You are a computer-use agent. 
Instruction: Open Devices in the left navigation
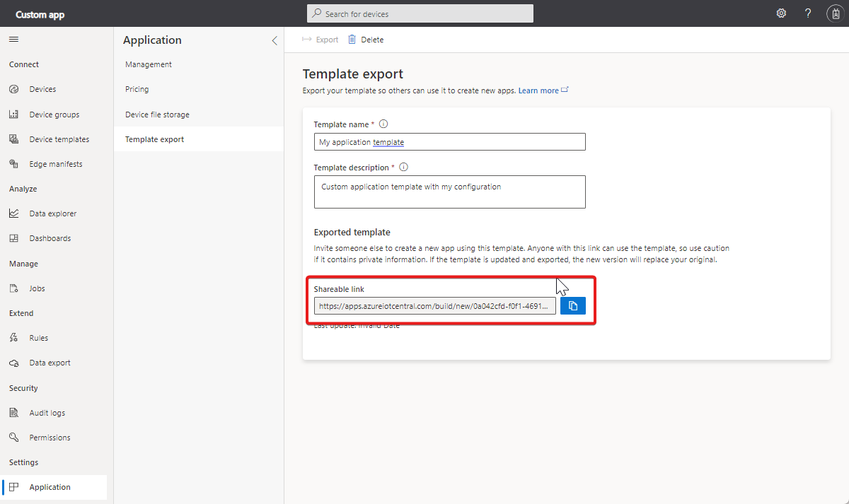click(x=42, y=89)
